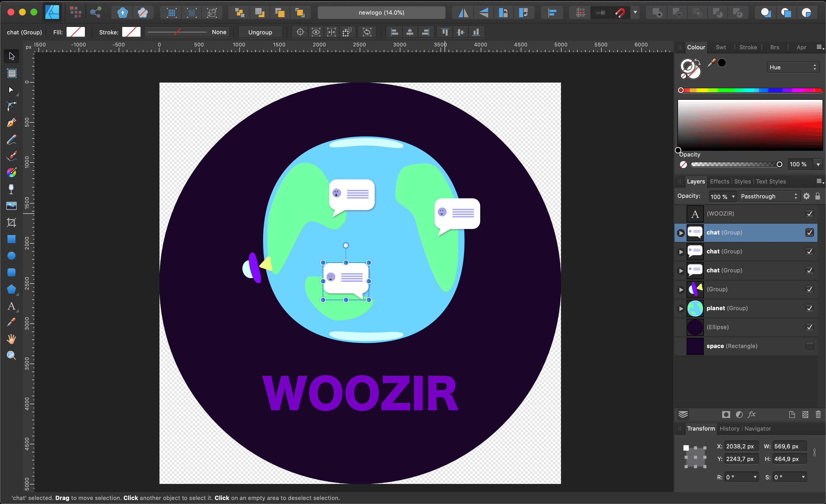826x504 pixels.
Task: Click the Add Layer page icon
Action: (792, 415)
